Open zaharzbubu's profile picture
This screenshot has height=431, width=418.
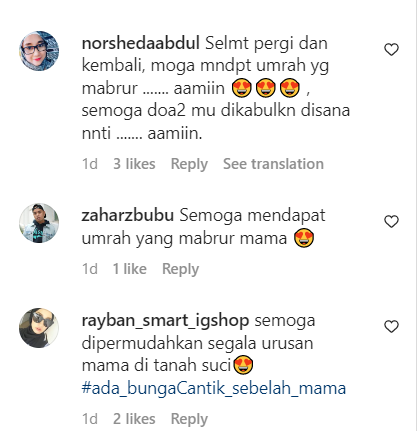(x=39, y=223)
